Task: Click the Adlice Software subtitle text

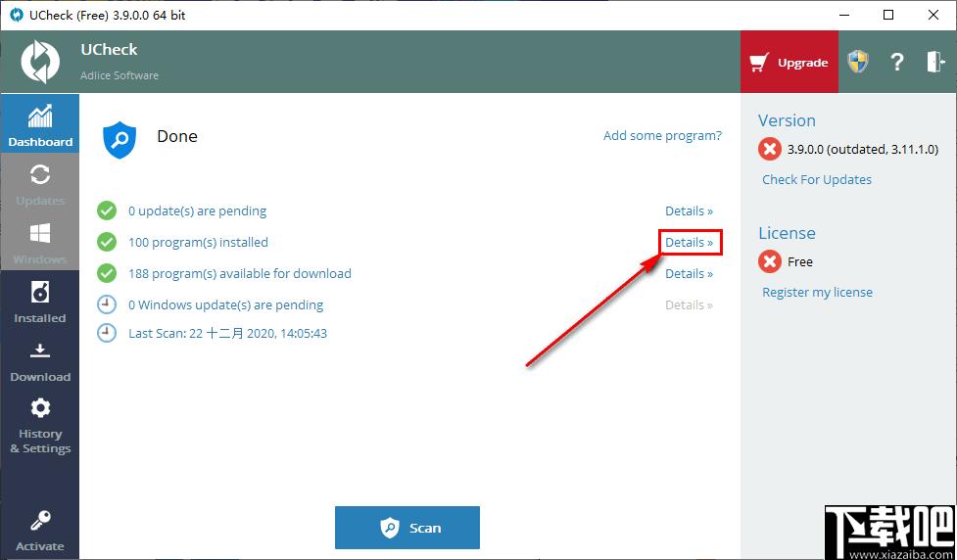Action: click(120, 75)
